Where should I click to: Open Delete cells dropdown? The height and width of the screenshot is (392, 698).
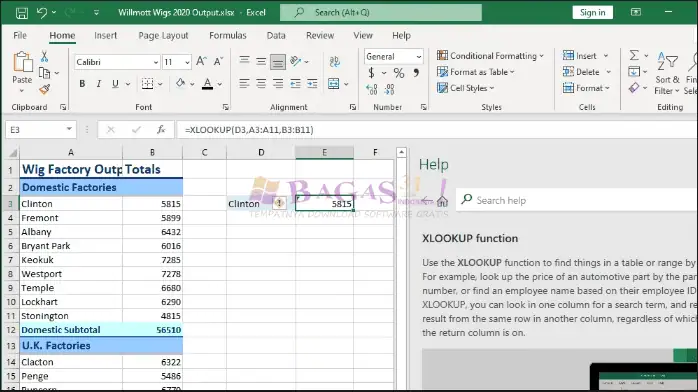(608, 72)
